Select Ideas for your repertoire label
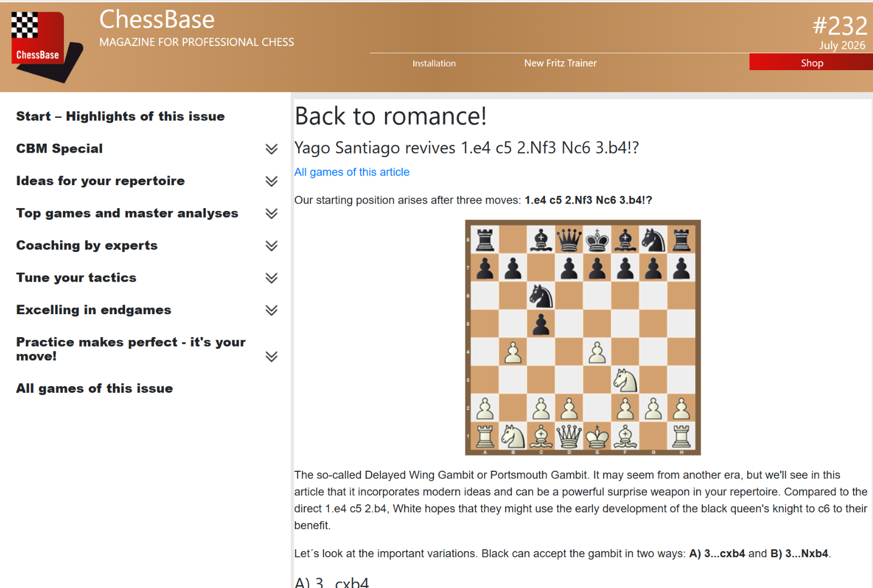Image resolution: width=873 pixels, height=588 pixels. tap(100, 181)
